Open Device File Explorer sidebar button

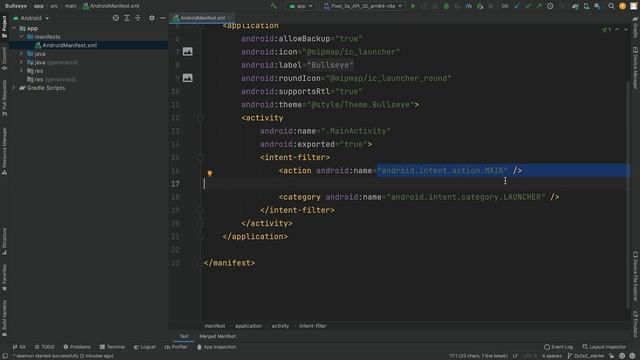click(636, 276)
